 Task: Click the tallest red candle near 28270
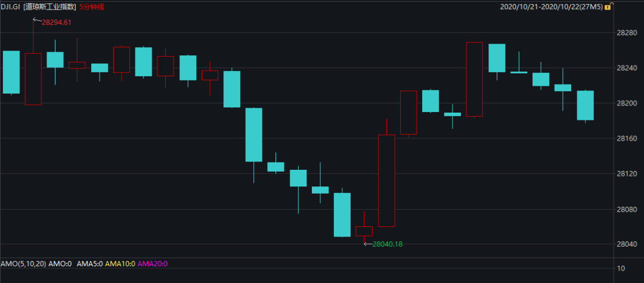(474, 79)
